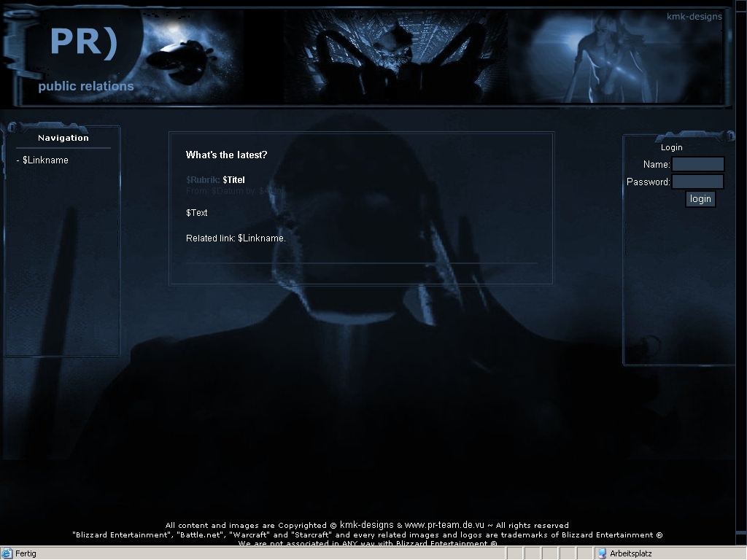747x560 pixels.
Task: Select the alien creature banner image
Action: 395,55
